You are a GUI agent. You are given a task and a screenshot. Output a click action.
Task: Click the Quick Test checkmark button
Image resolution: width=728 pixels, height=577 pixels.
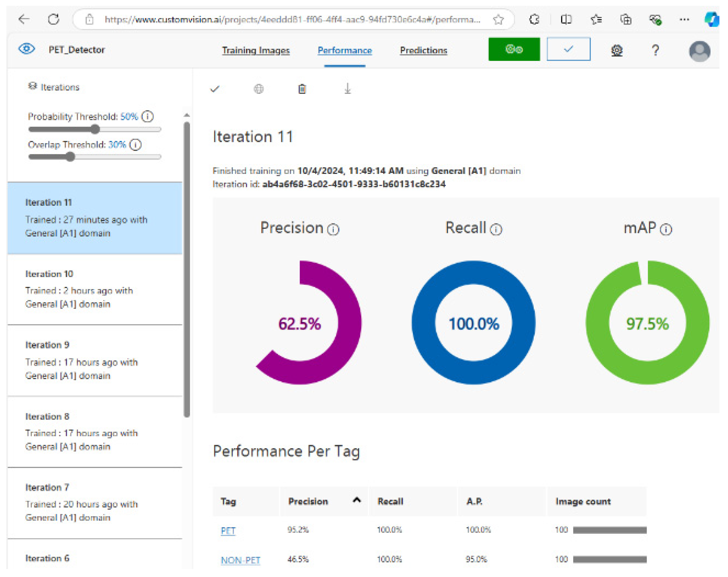tap(568, 49)
